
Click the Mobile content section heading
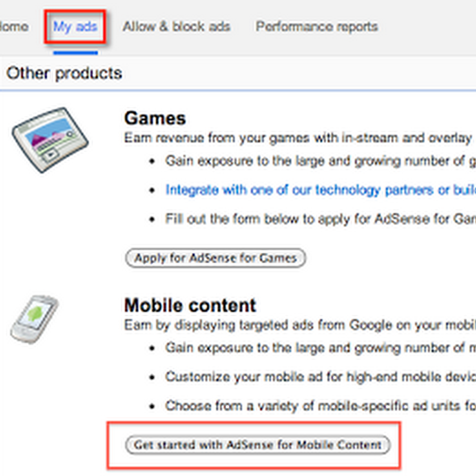190,305
